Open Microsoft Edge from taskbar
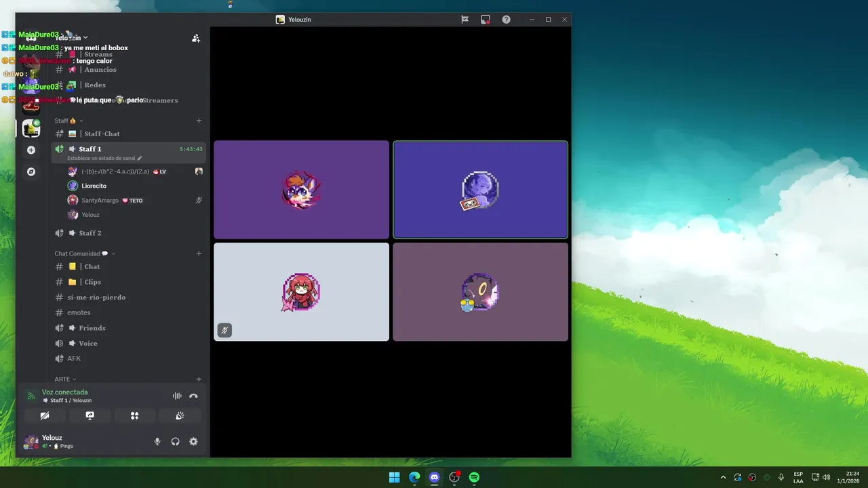This screenshot has width=868, height=488. pos(414,477)
